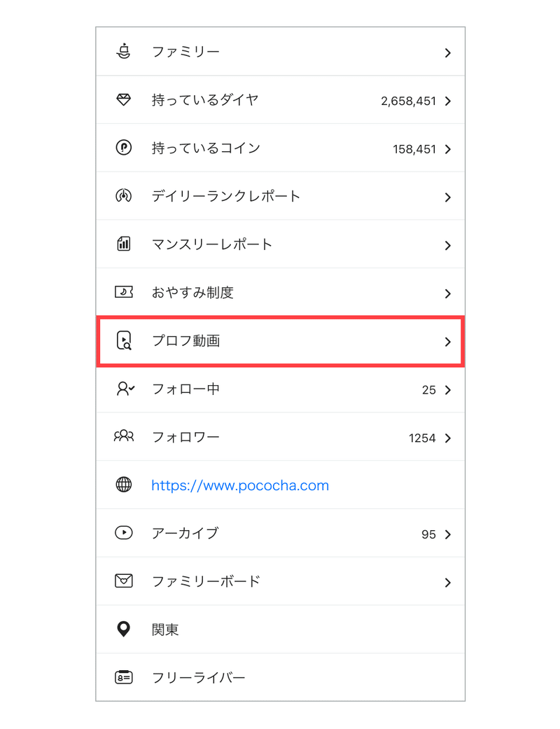Tap the coin icon beside 持っているコイン

coord(124,148)
